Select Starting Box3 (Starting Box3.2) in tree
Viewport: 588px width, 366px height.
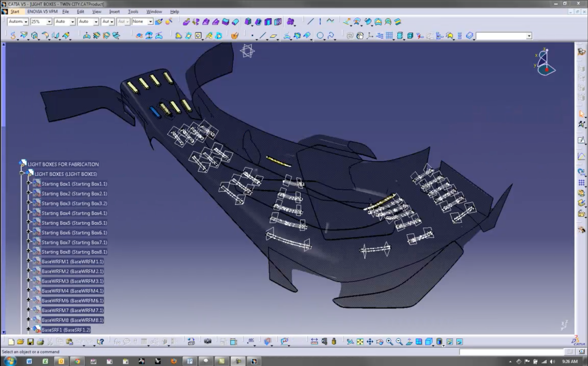coord(74,203)
